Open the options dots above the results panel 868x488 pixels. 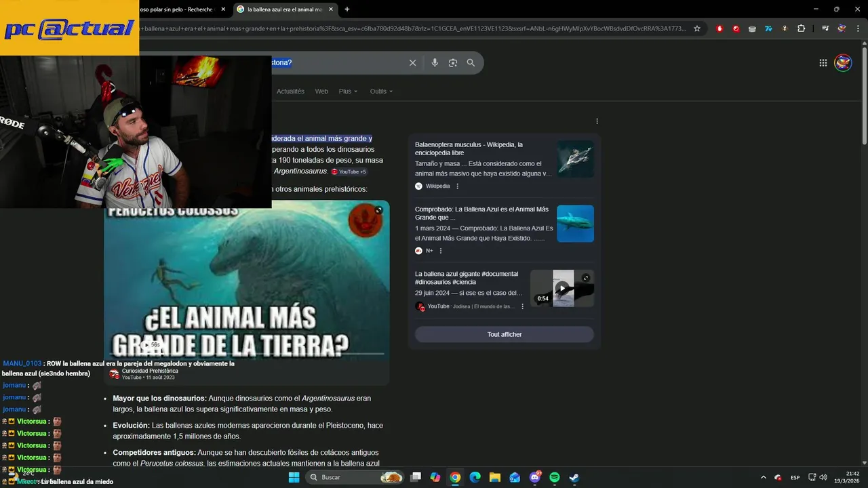coord(597,121)
